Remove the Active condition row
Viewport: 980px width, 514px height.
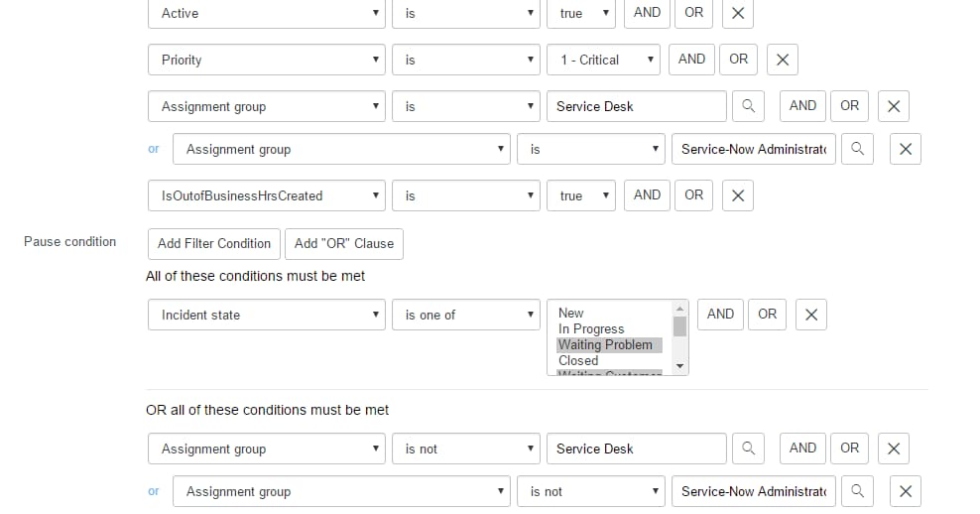(738, 13)
